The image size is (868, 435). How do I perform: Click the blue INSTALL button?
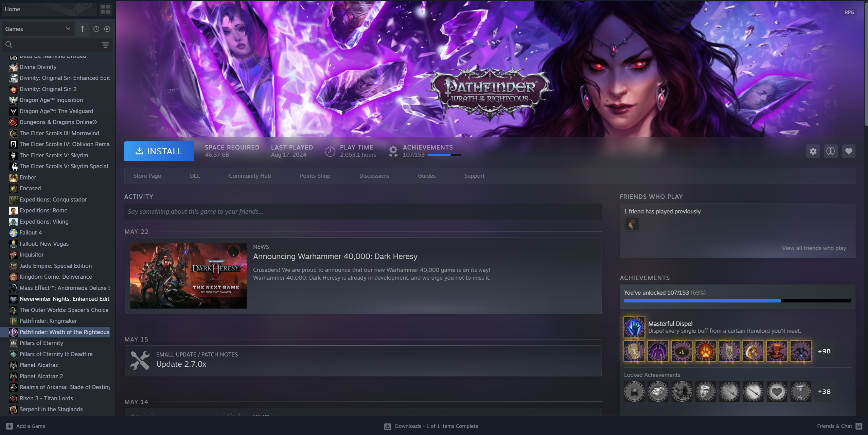(159, 151)
